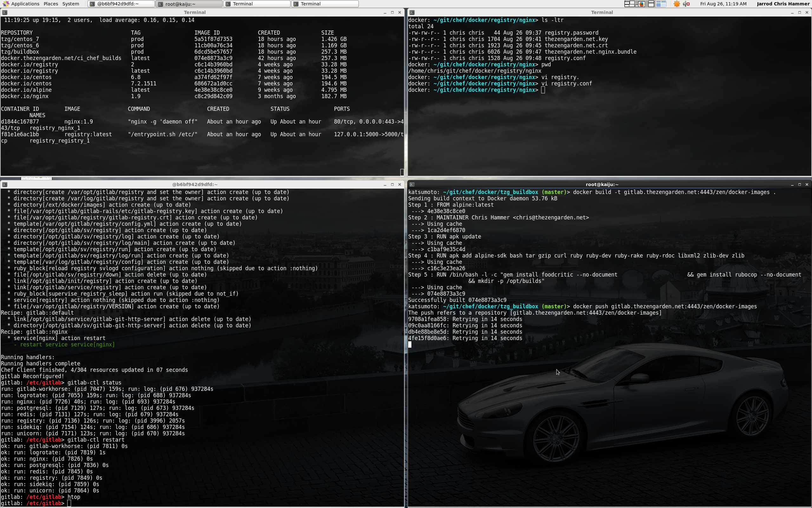This screenshot has height=508, width=812.
Task: Switch to workspace containing Firefox
Action: 640,4
